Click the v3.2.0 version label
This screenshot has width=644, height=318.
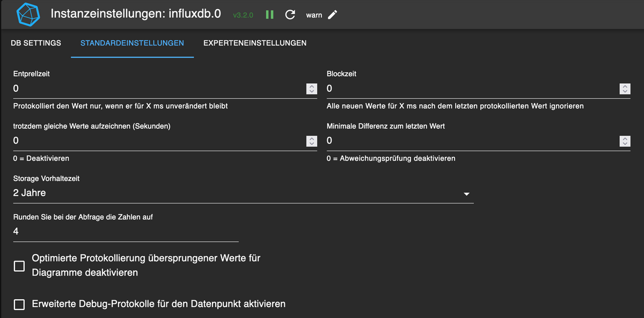tap(243, 15)
